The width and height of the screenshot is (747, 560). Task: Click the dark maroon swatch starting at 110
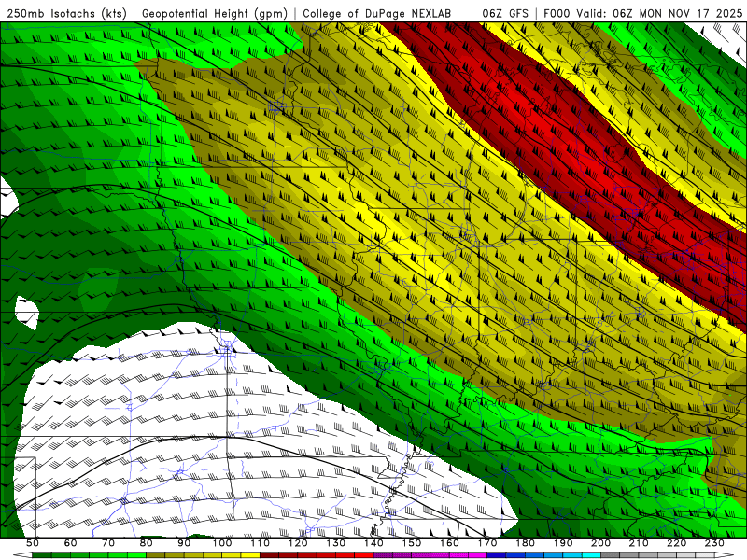[x=270, y=555]
